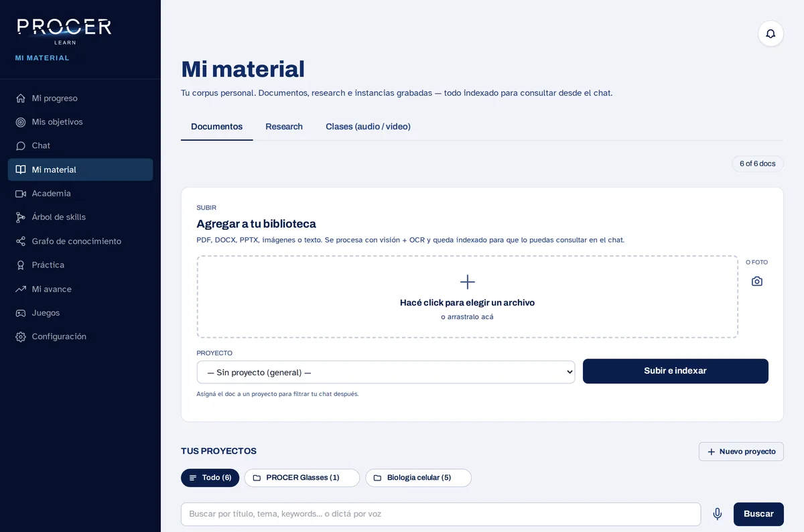Open Árbol de skills page

pos(80,217)
